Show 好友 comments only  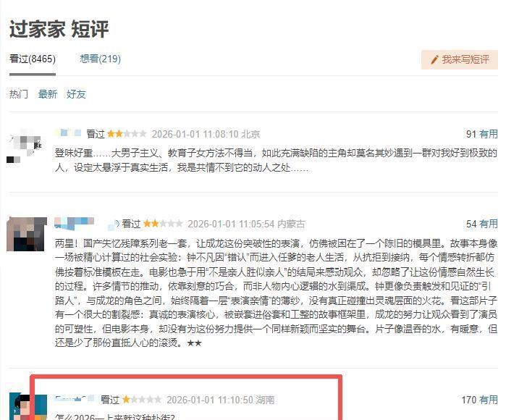(76, 94)
